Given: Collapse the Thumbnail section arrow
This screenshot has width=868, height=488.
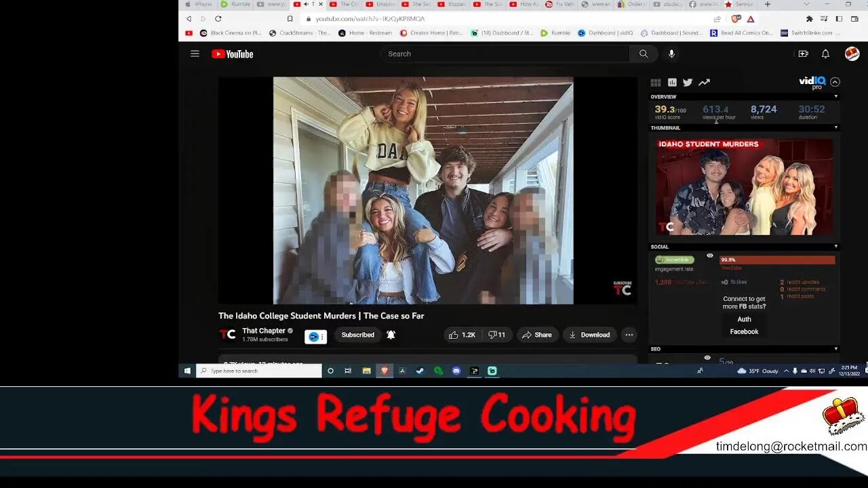Looking at the screenshot, I should coord(835,127).
